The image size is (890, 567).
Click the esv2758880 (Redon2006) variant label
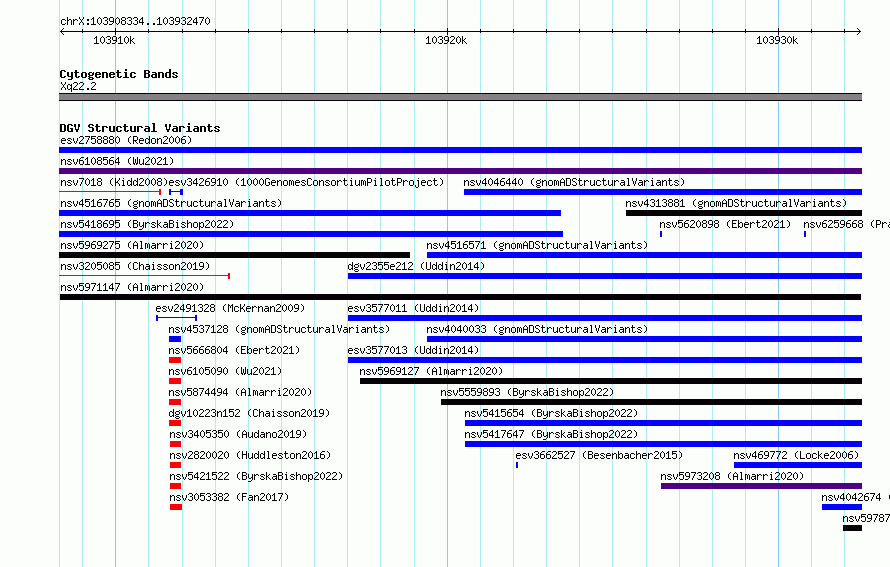click(126, 140)
